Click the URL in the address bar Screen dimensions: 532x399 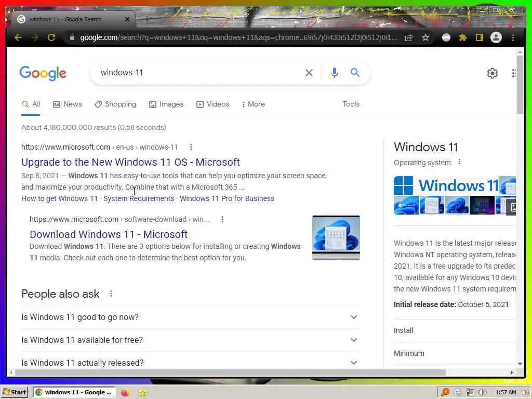(238, 37)
